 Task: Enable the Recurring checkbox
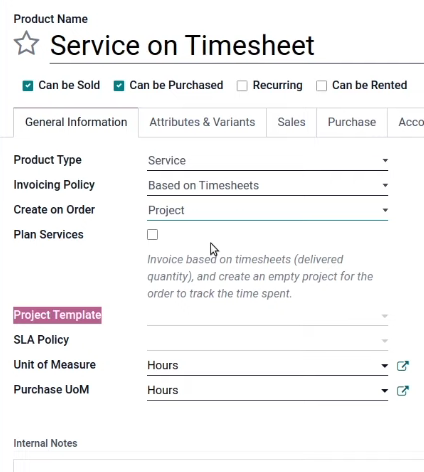pos(242,86)
